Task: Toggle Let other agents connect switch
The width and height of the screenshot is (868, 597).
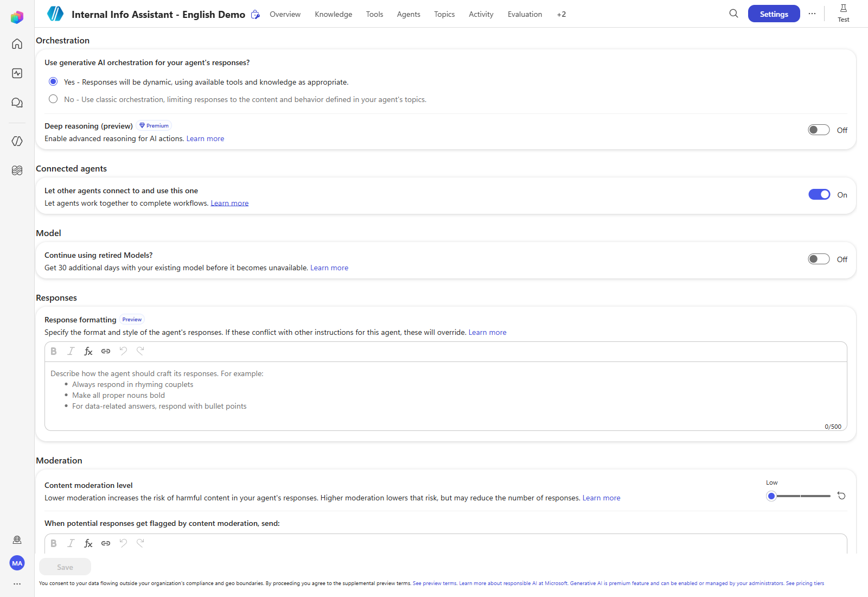Action: coord(819,194)
